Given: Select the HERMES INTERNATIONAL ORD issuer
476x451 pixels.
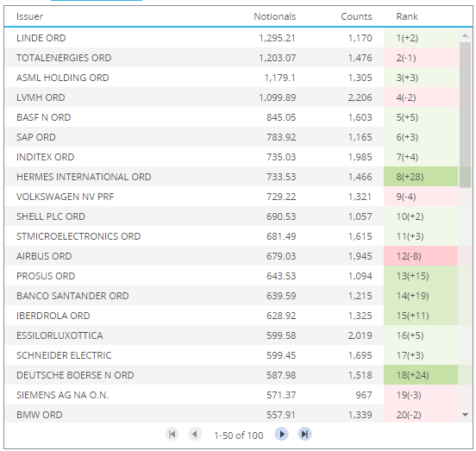Looking at the screenshot, I should pyautogui.click(x=84, y=177).
